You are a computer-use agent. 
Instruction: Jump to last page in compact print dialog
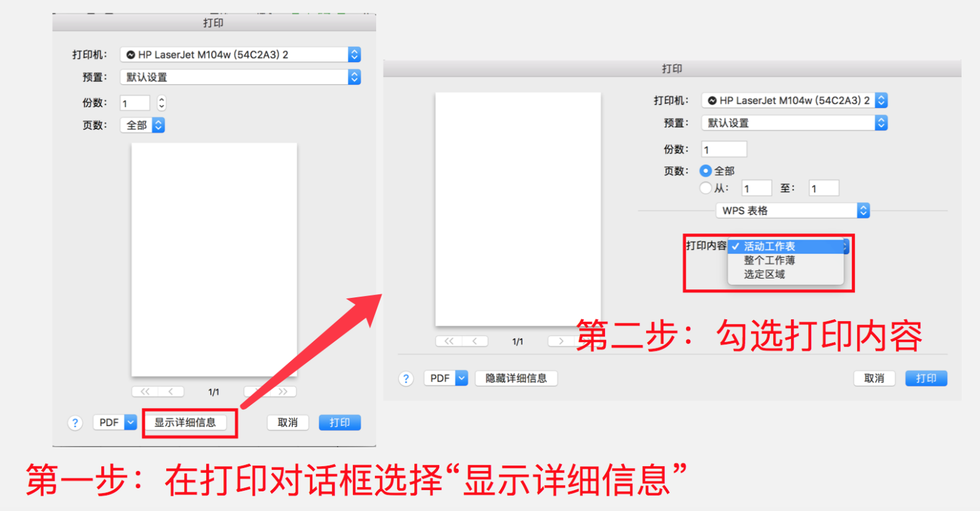(x=283, y=392)
